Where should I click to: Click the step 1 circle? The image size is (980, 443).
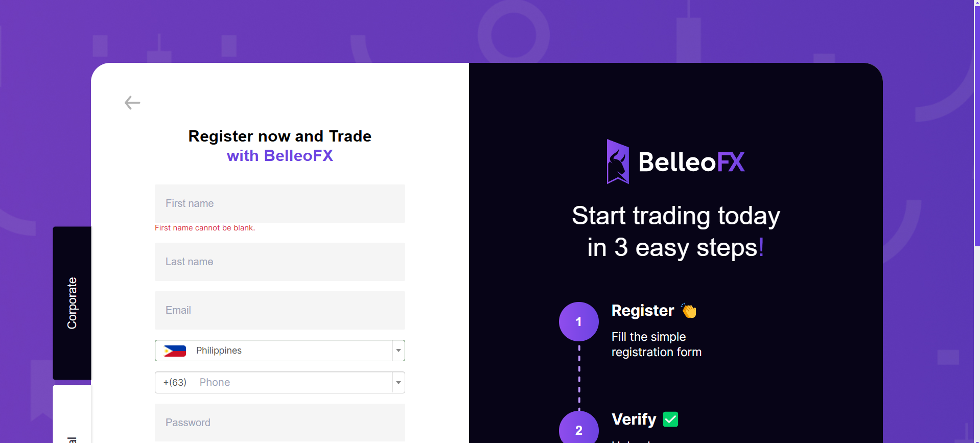[578, 321]
